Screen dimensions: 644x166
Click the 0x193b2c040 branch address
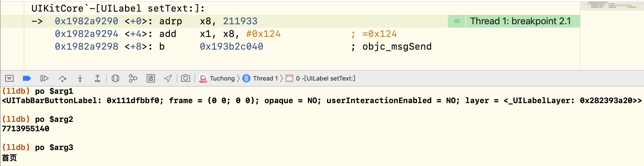231,47
